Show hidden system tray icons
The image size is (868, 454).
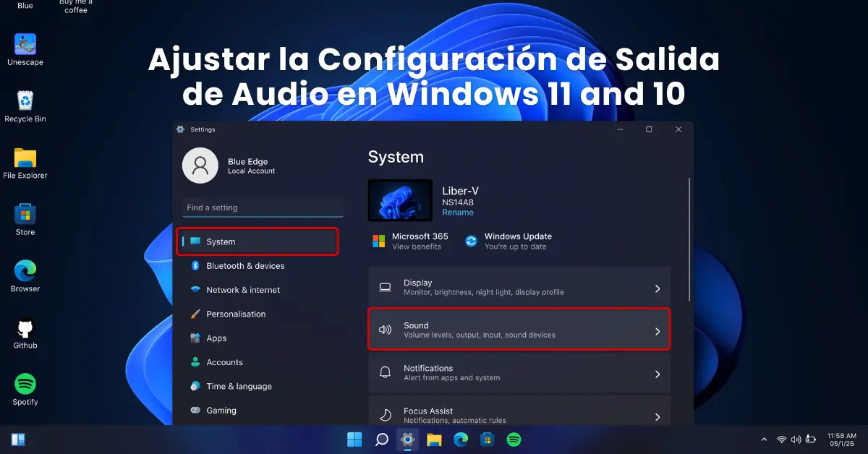pyautogui.click(x=764, y=440)
